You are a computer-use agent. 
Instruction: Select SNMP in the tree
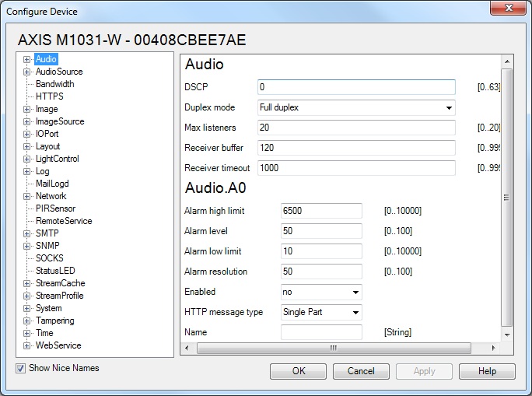point(47,246)
